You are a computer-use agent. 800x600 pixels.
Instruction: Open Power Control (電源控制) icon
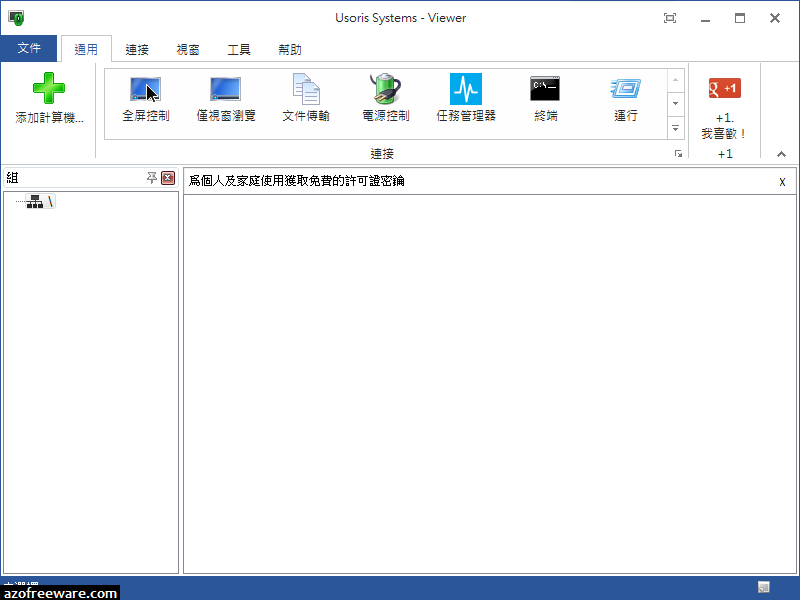click(x=386, y=89)
